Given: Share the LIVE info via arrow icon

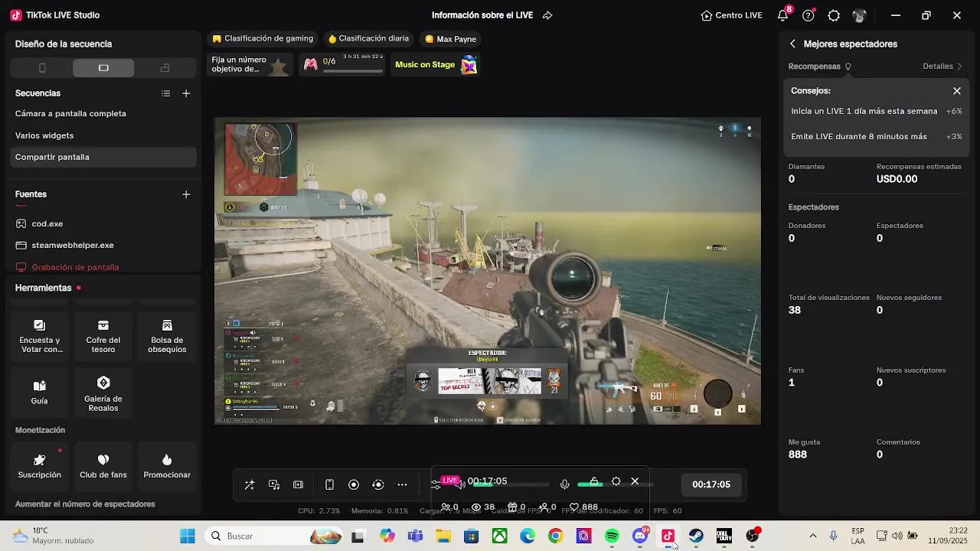Looking at the screenshot, I should 547,15.
